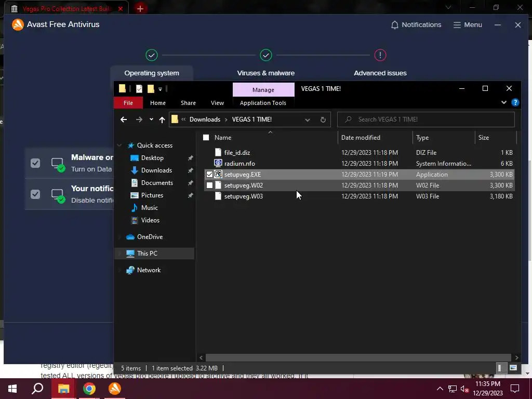
Task: Sort by Size column header
Action: 484,137
